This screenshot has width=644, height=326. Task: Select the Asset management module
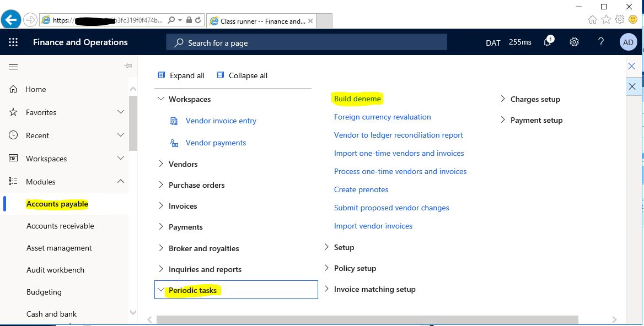click(59, 248)
